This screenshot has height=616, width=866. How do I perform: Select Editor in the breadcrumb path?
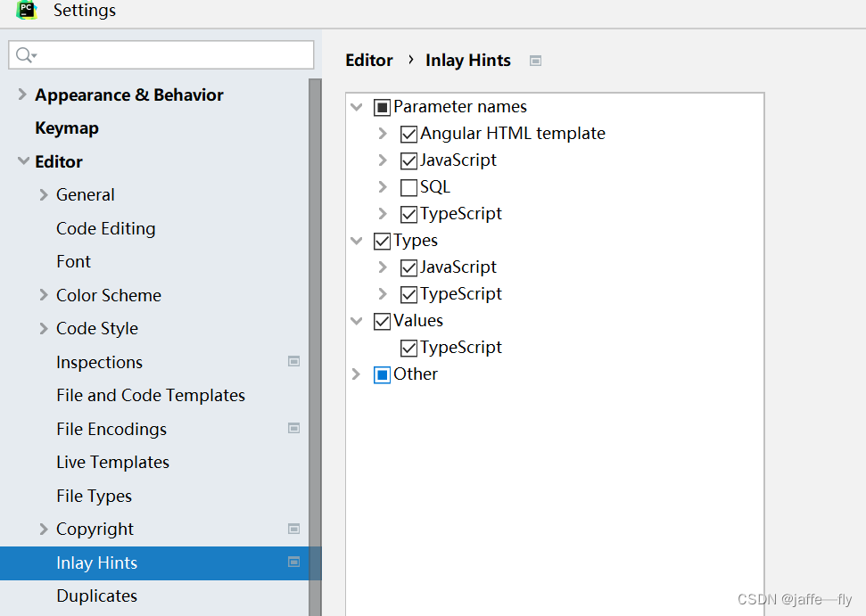(368, 60)
